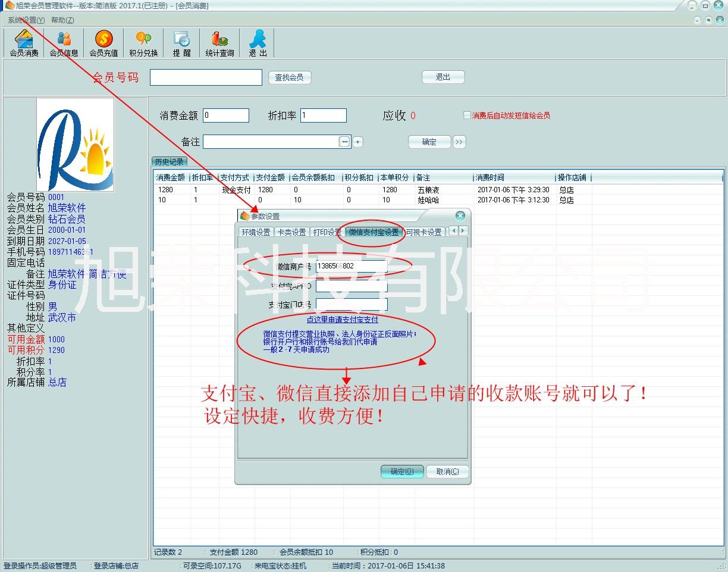This screenshot has width=728, height=572.
Task: Switch to the 卡类设置 tab
Action: (x=291, y=232)
